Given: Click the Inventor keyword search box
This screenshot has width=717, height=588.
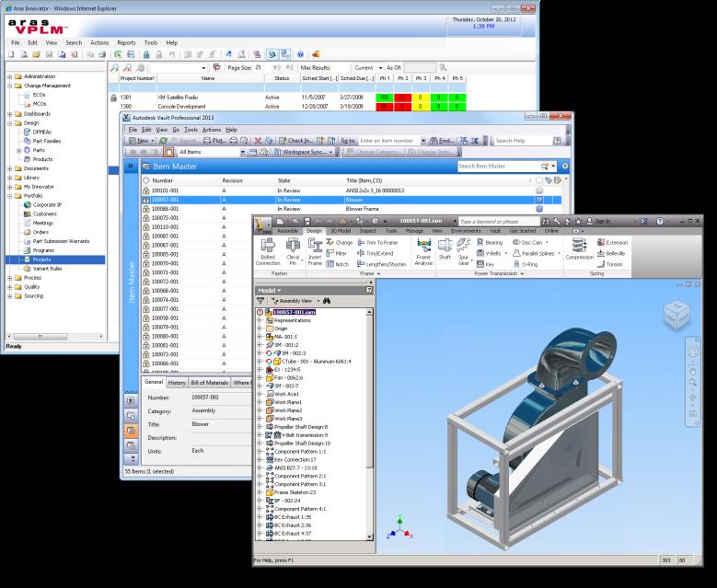Looking at the screenshot, I should coord(500,221).
